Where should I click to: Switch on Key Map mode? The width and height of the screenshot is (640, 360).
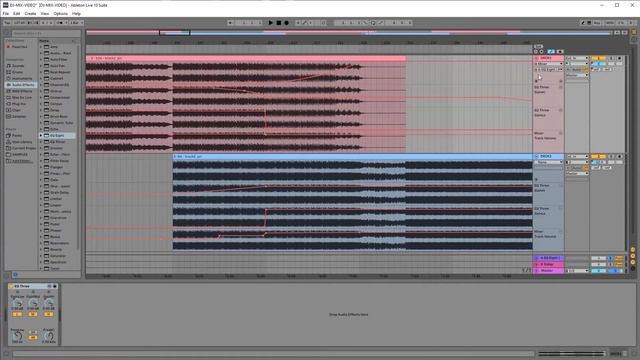(x=597, y=23)
